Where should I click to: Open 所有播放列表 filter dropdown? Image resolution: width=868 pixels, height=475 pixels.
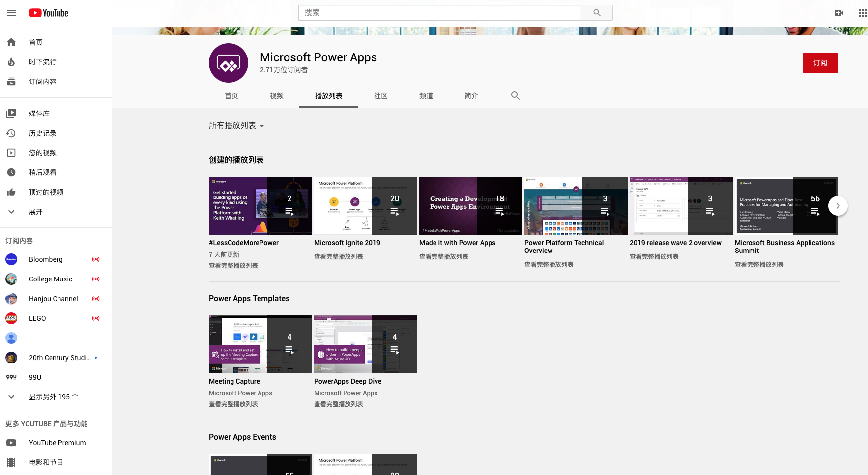237,126
